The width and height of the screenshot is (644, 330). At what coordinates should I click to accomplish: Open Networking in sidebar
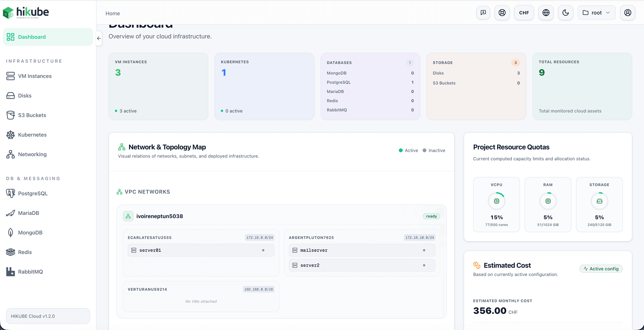pyautogui.click(x=48, y=154)
